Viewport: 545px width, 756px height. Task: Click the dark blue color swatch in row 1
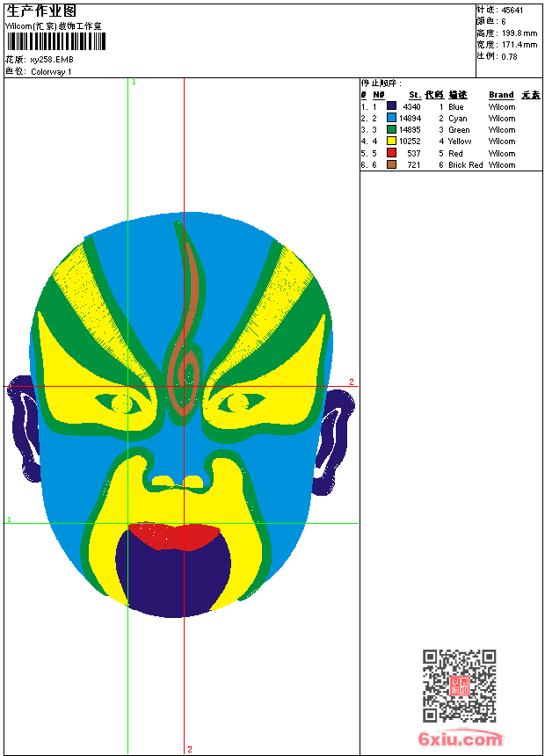[392, 106]
